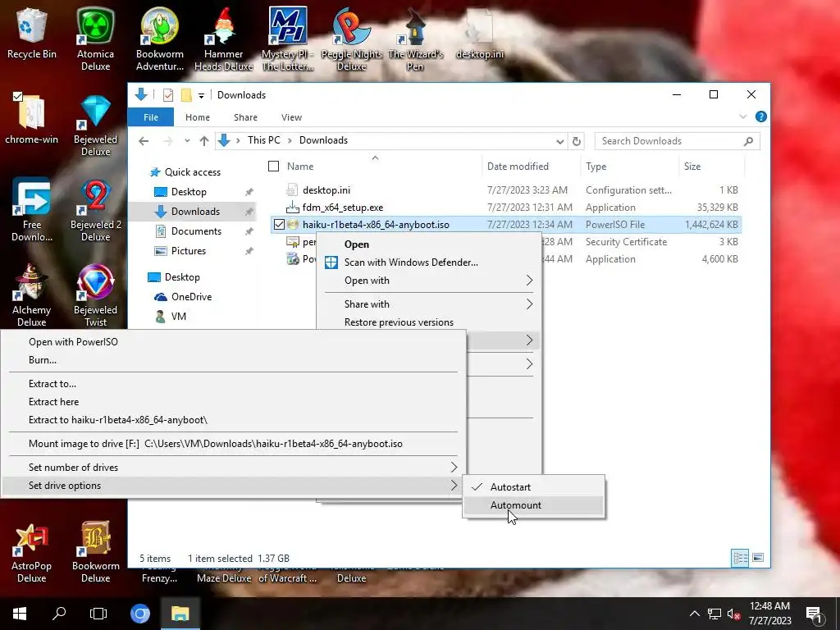840x630 pixels.
Task: Toggle the Automount drive option
Action: [x=533, y=505]
